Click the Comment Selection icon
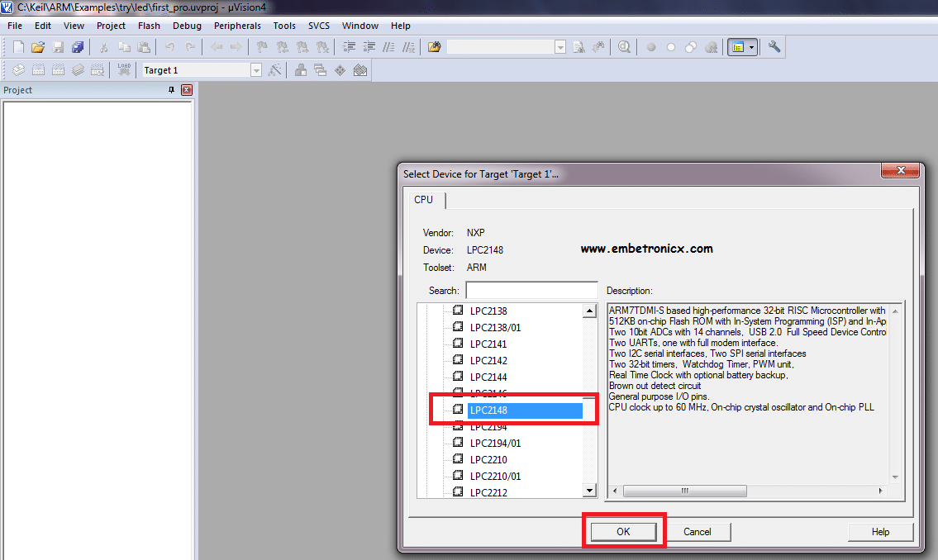The height and width of the screenshot is (560, 938). [x=389, y=47]
